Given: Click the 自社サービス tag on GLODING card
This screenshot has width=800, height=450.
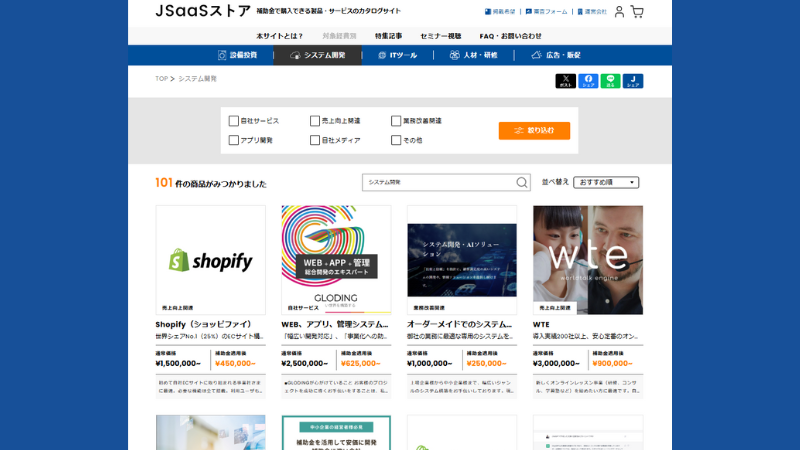Looking at the screenshot, I should point(303,308).
